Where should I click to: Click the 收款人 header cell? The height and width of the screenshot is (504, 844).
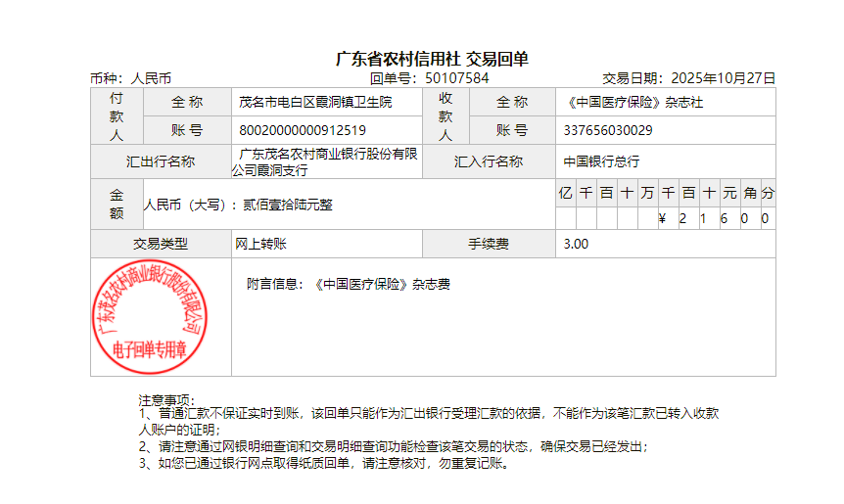click(445, 116)
